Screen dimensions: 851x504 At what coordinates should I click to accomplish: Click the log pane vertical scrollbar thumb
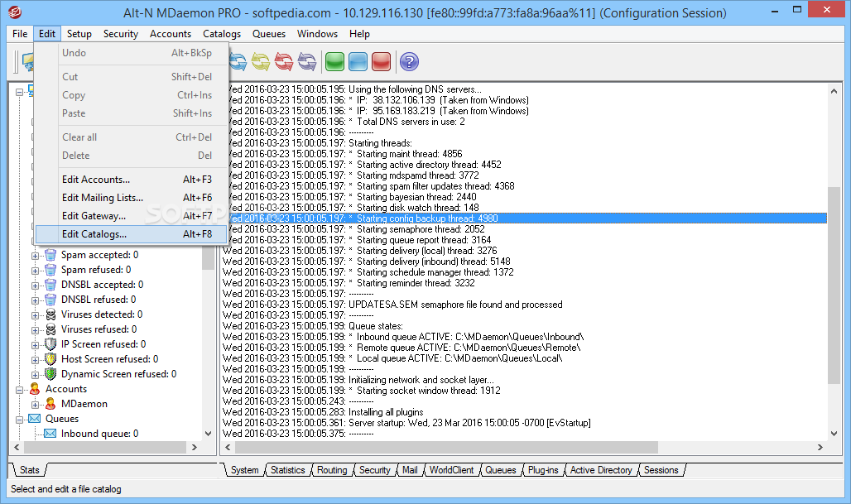coord(834,286)
